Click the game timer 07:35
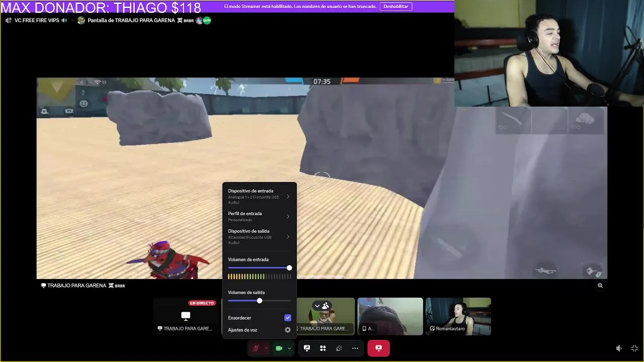 [x=322, y=81]
